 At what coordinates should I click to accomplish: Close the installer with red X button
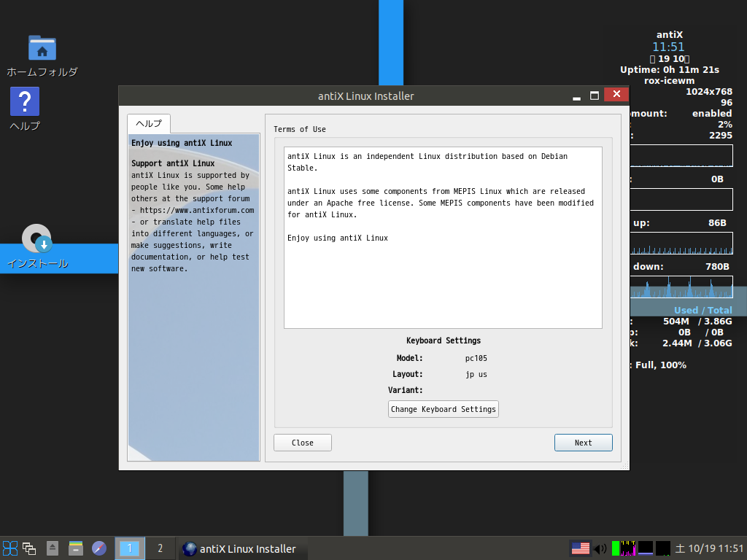616,94
